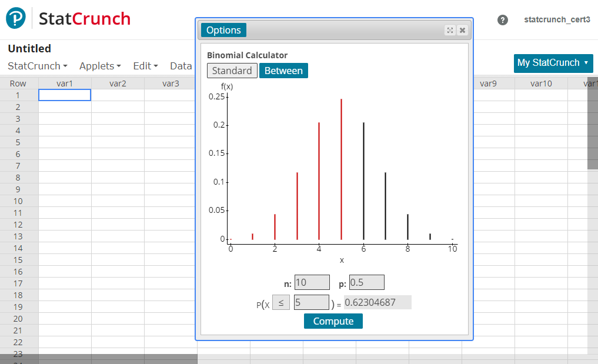Click the red bar at x=4
The height and width of the screenshot is (364, 598).
(x=319, y=181)
